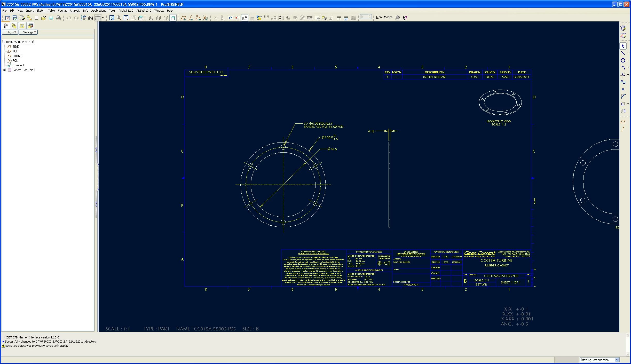Toggle shaded display mode
Screen dimensions: 631x364
[173, 18]
